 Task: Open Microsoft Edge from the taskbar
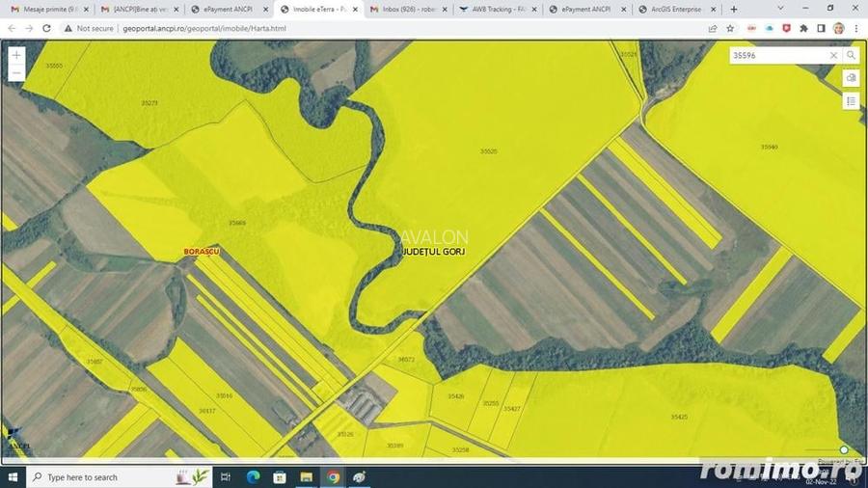point(253,477)
